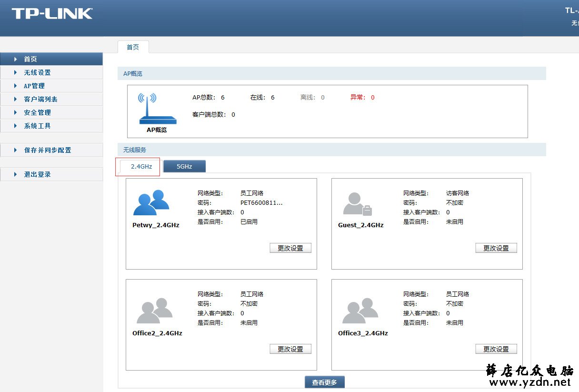The width and height of the screenshot is (579, 392).
Task: Select 保存并同步配置 in sidebar
Action: pos(51,150)
